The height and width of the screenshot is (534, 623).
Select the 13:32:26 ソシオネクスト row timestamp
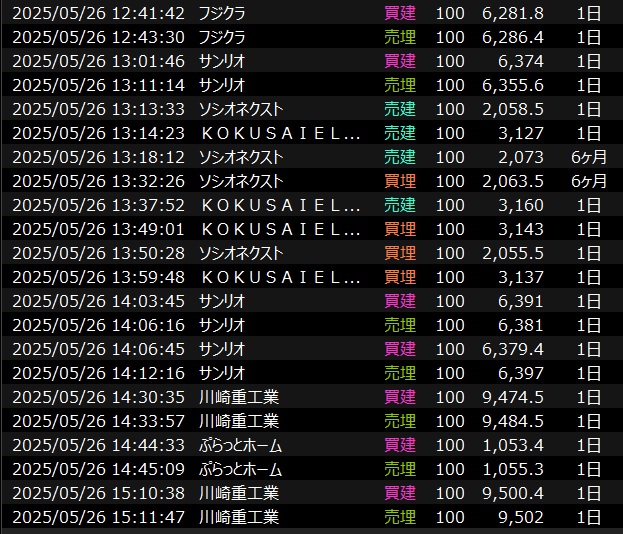click(99, 181)
